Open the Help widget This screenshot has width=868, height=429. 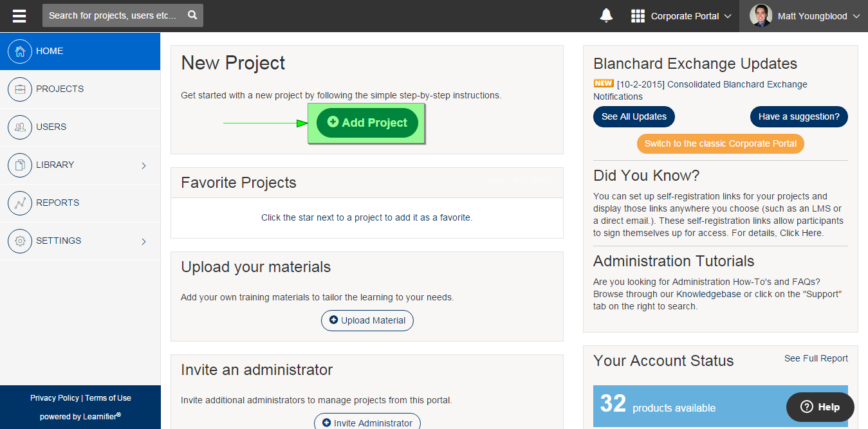point(820,406)
